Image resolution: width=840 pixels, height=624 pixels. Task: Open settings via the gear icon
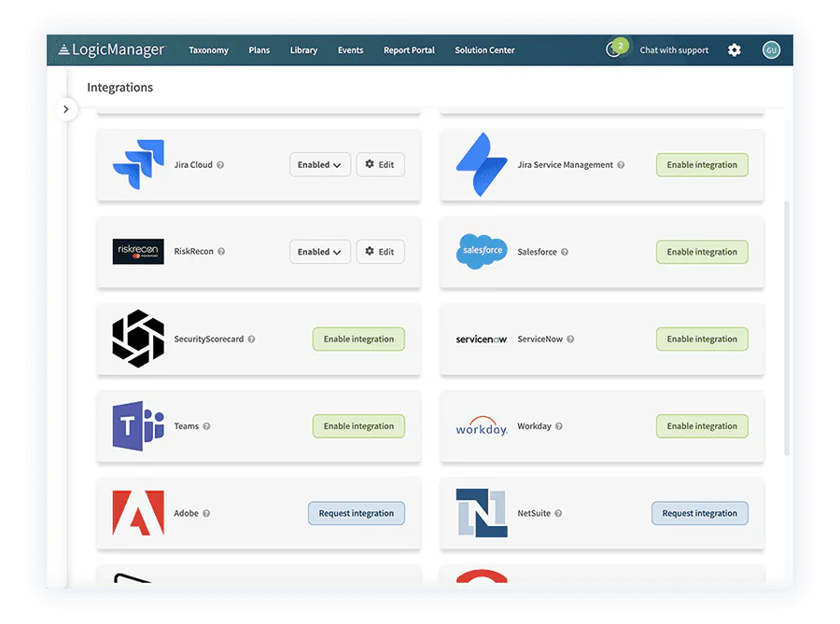tap(735, 49)
